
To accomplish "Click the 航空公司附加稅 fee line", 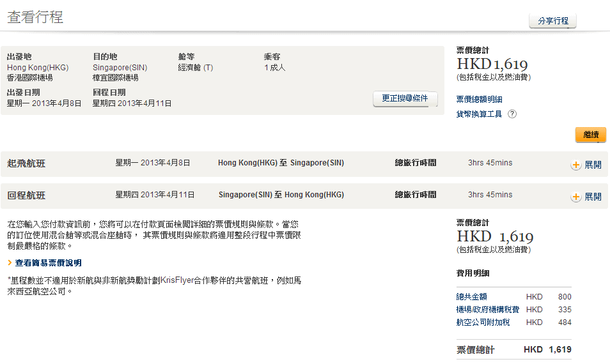I will coord(483,322).
